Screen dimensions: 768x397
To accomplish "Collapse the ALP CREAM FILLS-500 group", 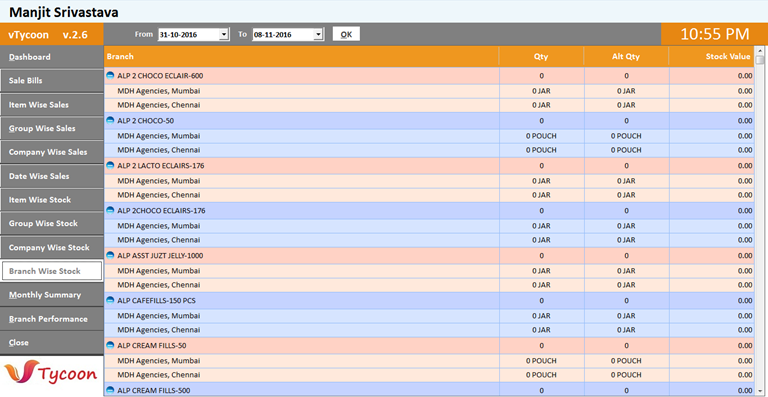I will click(x=110, y=391).
